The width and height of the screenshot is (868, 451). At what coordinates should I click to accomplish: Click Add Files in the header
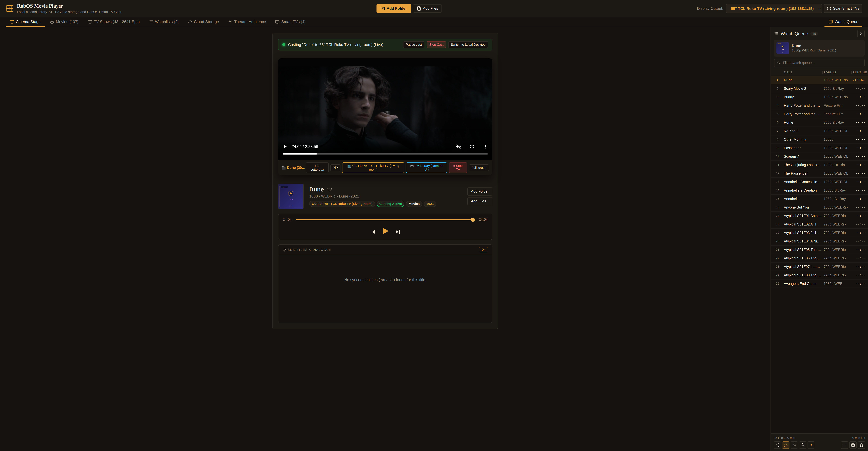(427, 8)
